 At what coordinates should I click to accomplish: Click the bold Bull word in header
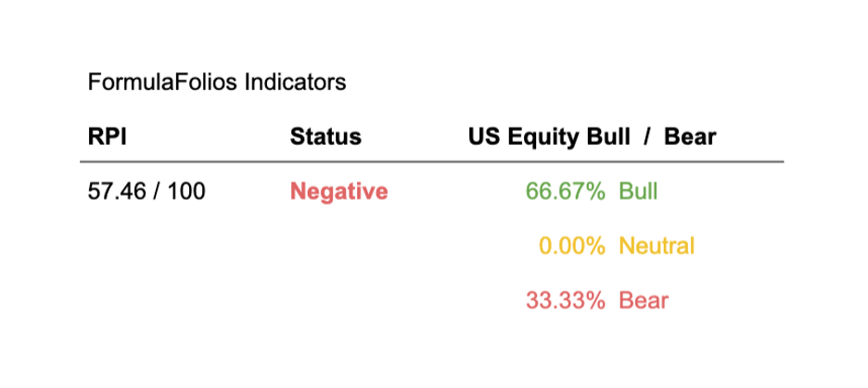[x=608, y=137]
